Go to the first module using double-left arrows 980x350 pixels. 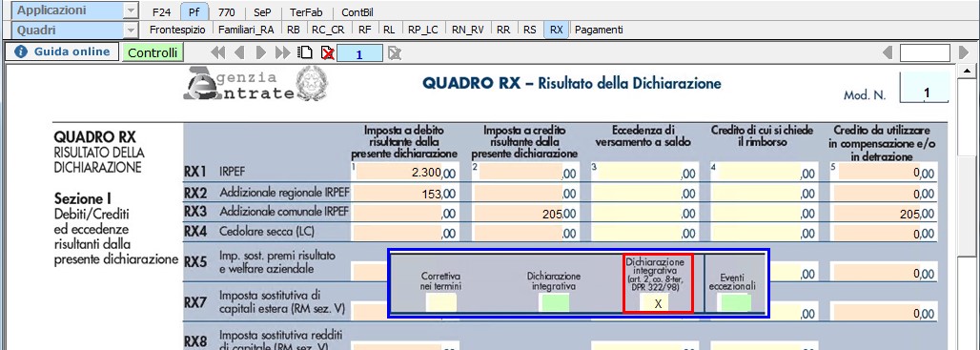point(218,53)
